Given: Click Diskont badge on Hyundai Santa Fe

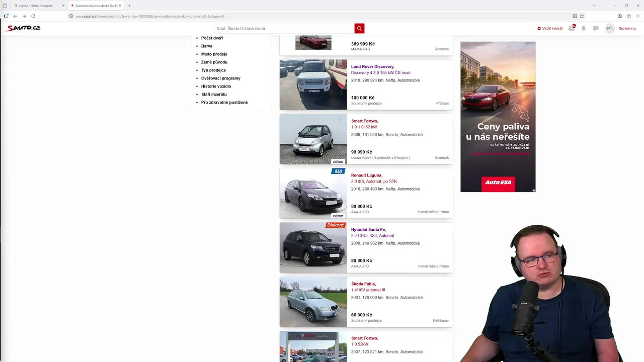Looking at the screenshot, I should pyautogui.click(x=336, y=225).
